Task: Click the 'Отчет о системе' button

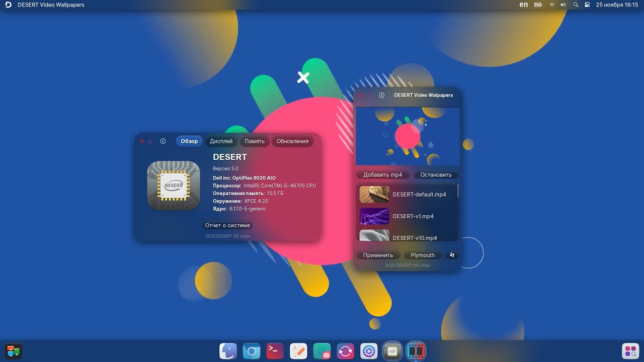Action: [x=227, y=225]
